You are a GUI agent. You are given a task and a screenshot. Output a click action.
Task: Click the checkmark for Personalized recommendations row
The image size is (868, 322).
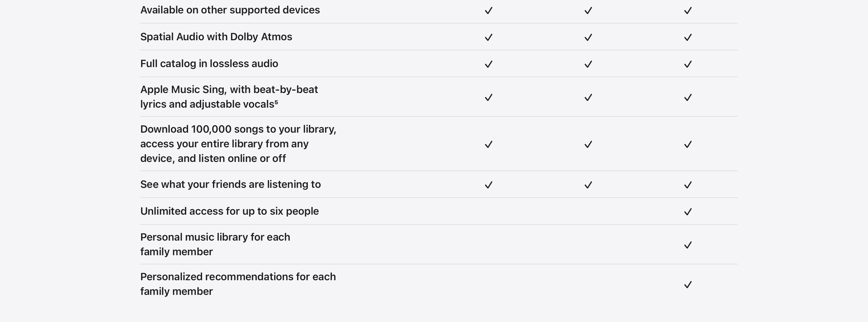(688, 285)
